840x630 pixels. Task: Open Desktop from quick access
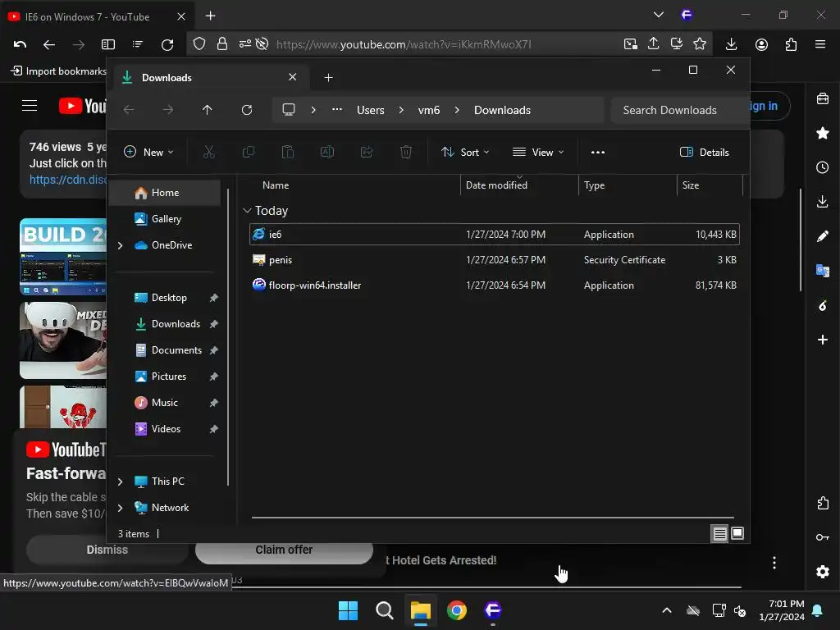164,298
